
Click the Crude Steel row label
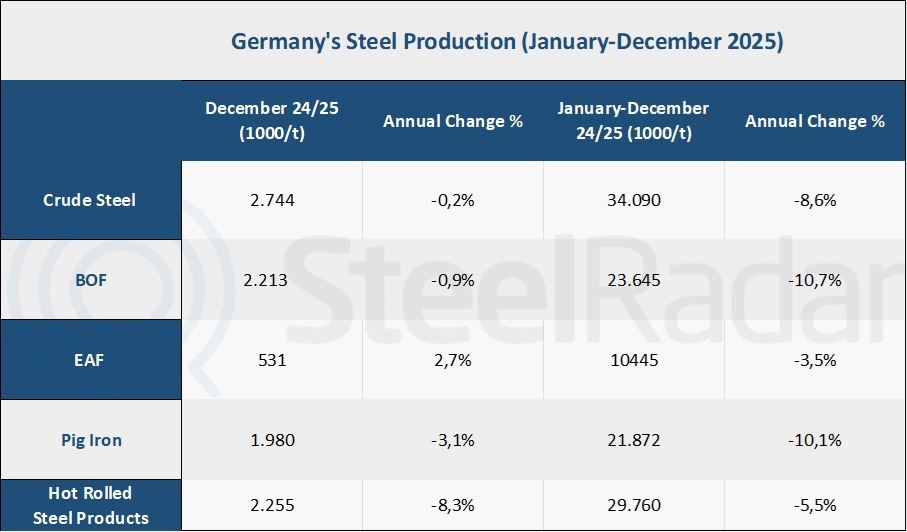coord(90,200)
